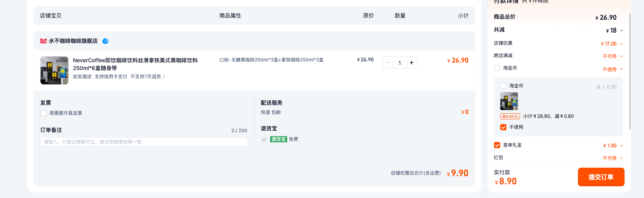Click the 减 ¥0.80 grey amount
The width and height of the screenshot is (644, 198).
point(606,87)
